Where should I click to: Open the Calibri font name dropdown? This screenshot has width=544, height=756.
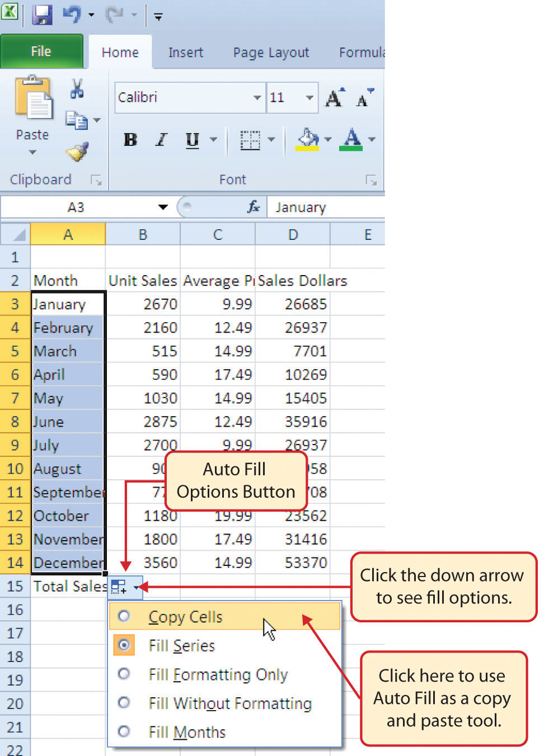click(257, 97)
